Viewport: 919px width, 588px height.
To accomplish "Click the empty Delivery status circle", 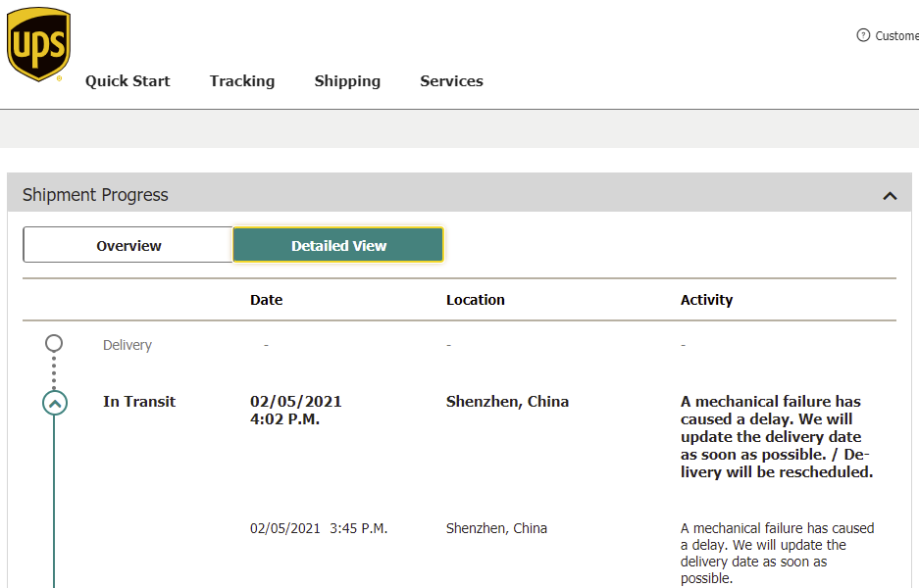I will [x=54, y=343].
